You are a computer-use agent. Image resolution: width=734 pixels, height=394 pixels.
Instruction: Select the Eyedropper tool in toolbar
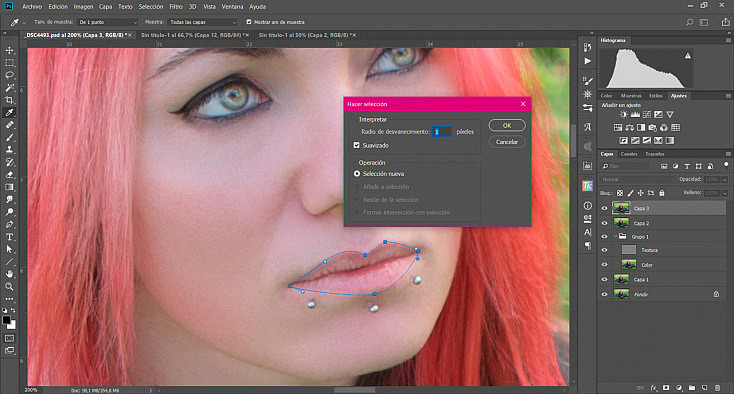[x=9, y=112]
